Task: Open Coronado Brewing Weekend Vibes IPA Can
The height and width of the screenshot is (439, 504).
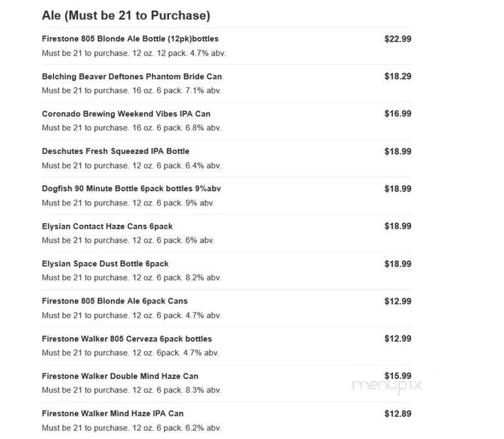Action: 126,114
